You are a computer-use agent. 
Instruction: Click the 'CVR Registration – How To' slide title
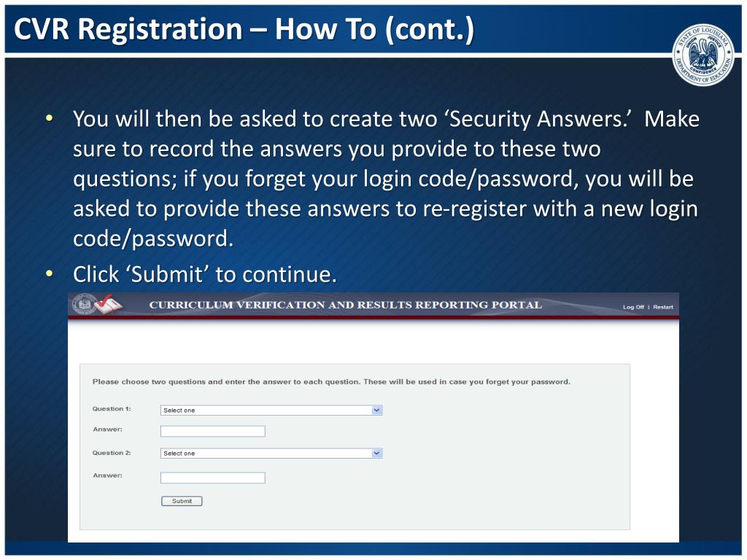point(244,29)
